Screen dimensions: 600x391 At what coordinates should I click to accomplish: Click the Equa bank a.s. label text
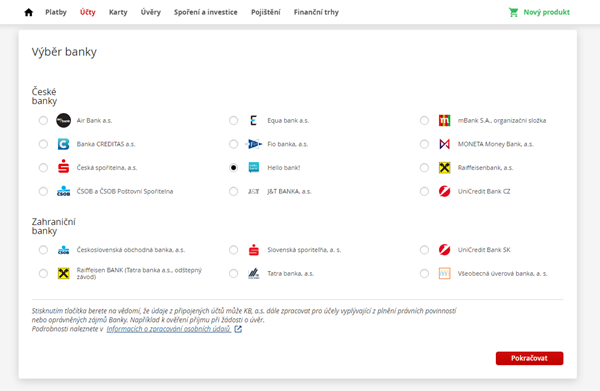288,121
